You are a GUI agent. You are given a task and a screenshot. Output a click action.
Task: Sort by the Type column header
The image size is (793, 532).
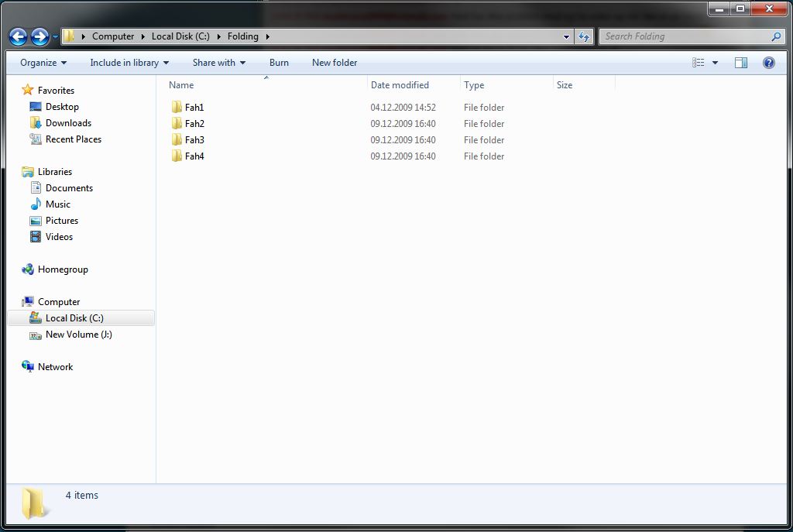[474, 85]
